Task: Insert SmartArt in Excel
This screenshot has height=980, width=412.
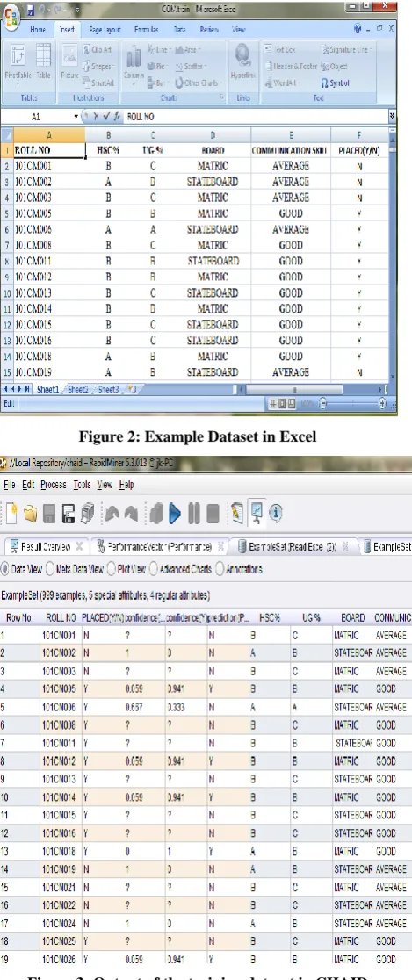Action: pos(99,83)
